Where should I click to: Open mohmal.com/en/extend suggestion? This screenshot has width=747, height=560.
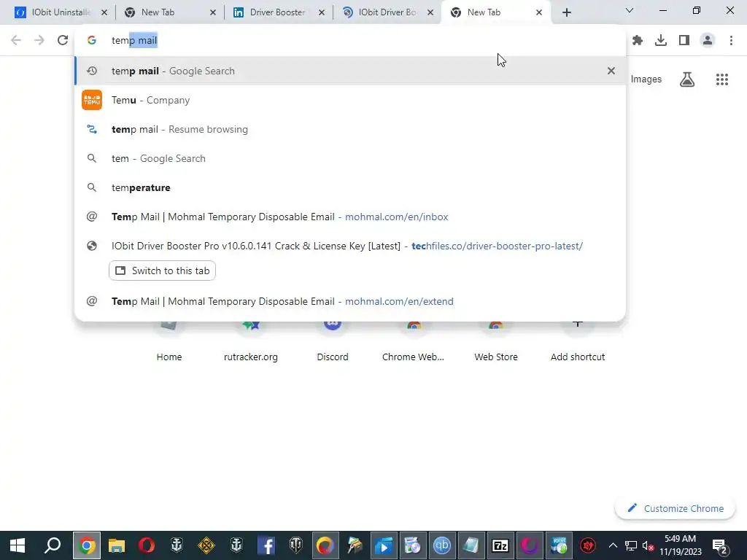point(350,301)
